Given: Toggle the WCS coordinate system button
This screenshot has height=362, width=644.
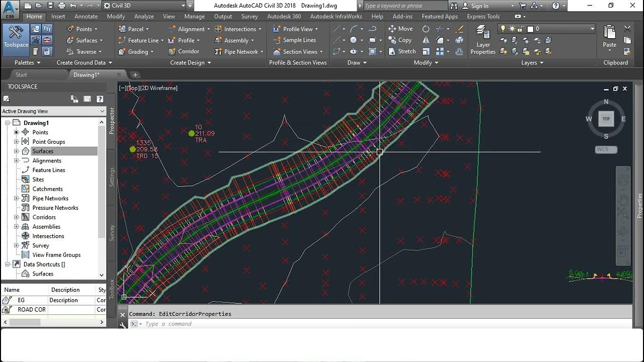Looking at the screenshot, I should click(x=606, y=150).
